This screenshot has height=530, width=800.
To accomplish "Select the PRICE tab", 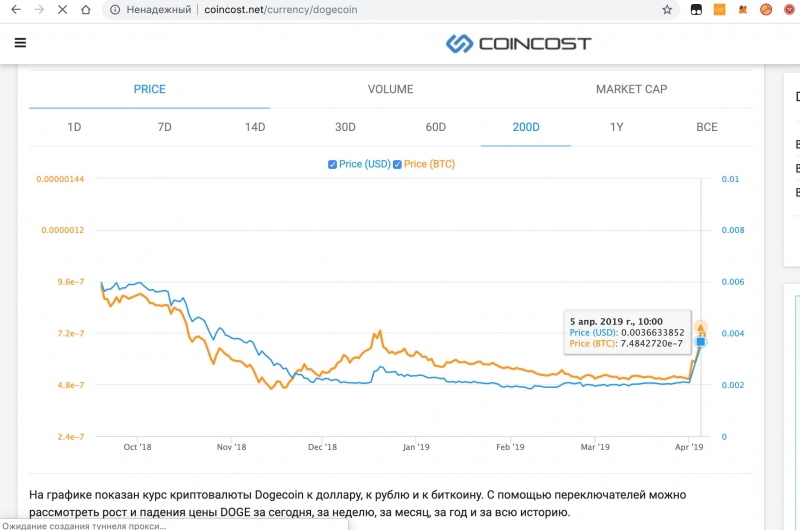I will point(149,89).
